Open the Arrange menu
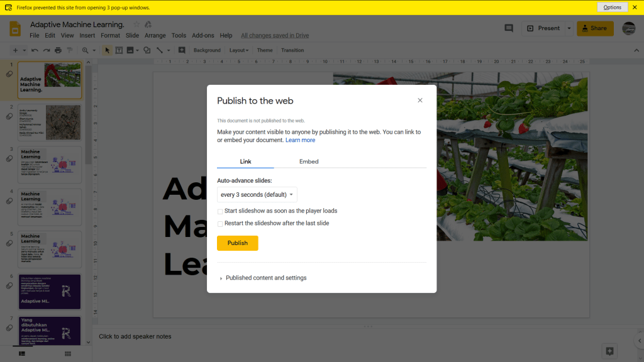 155,36
